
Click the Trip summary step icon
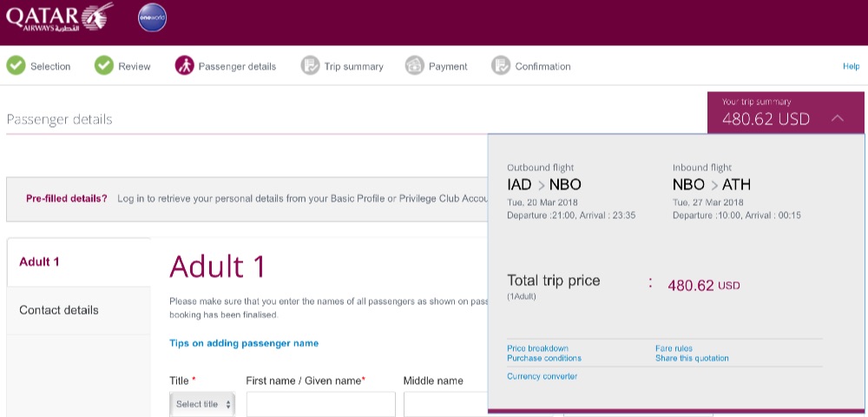pyautogui.click(x=310, y=66)
